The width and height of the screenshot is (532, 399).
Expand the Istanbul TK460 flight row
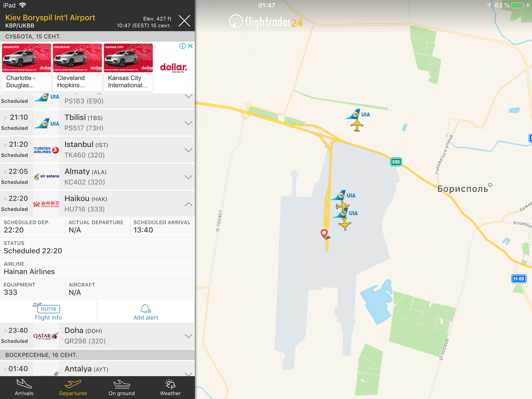pyautogui.click(x=188, y=150)
